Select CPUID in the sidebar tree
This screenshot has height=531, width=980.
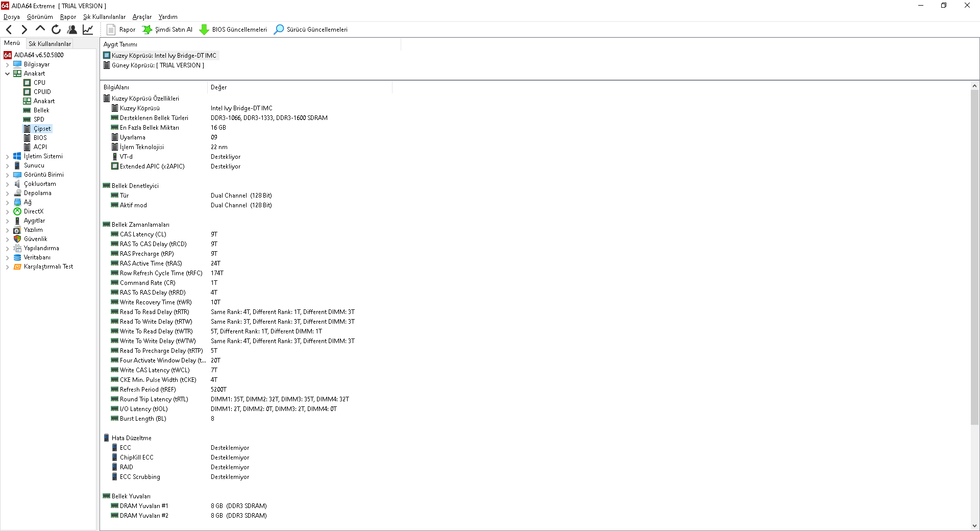click(x=42, y=92)
